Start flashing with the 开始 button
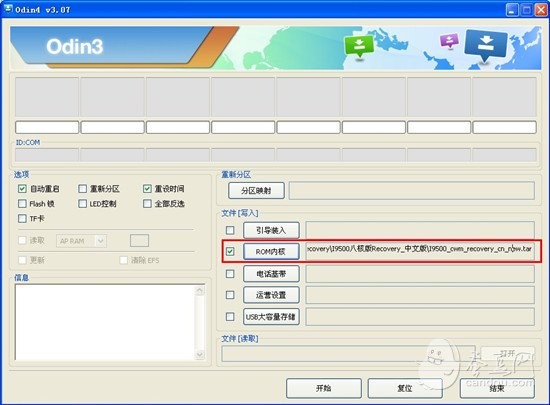The image size is (550, 405). [324, 388]
